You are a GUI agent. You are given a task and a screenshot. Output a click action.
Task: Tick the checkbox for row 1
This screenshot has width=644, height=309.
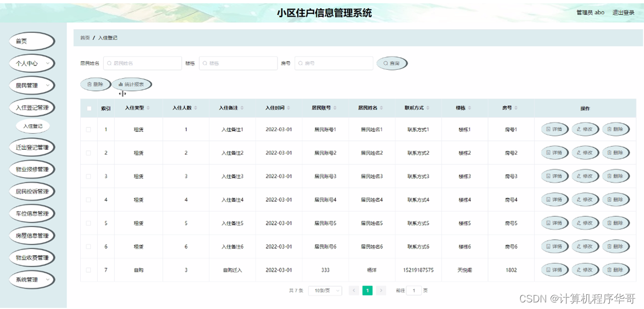coord(88,129)
